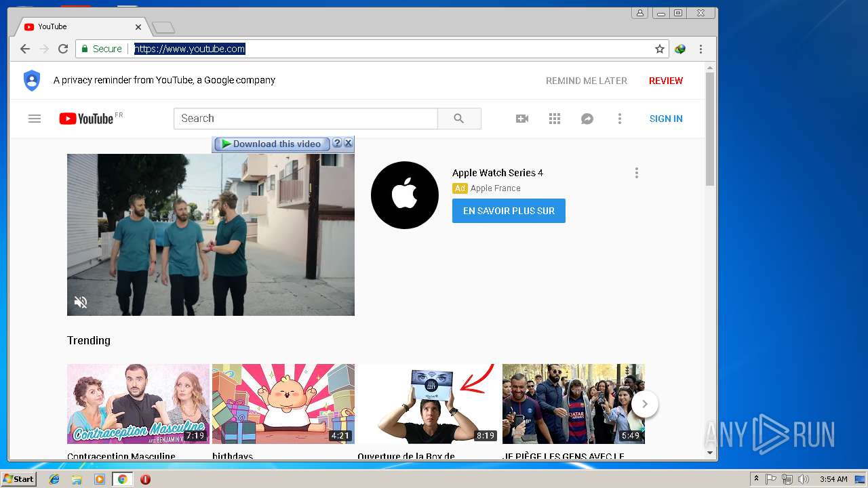Image resolution: width=868 pixels, height=488 pixels.
Task: Open the messages bubble icon
Action: [587, 119]
